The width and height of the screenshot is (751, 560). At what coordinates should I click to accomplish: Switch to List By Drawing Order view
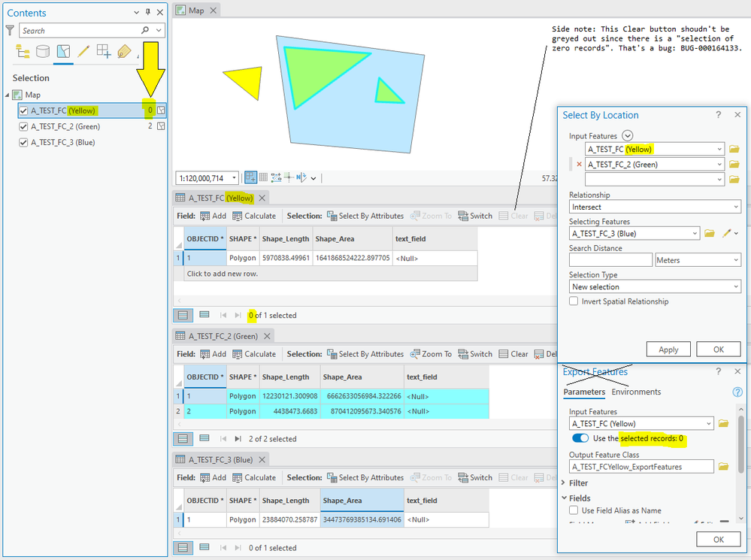[23, 51]
